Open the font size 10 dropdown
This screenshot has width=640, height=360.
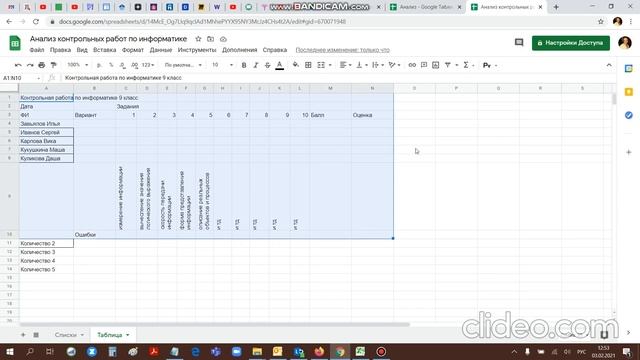222,65
